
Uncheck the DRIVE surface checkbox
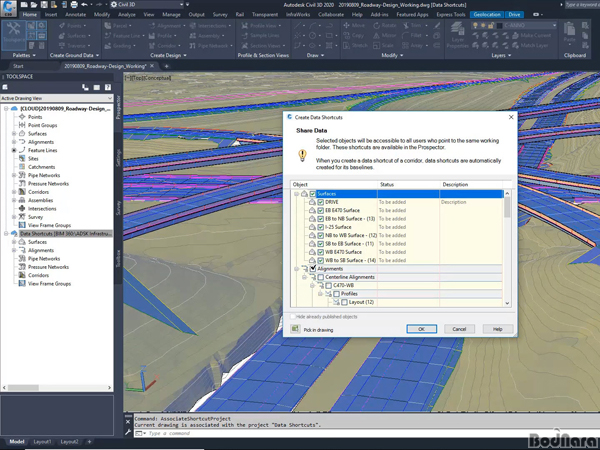point(321,202)
